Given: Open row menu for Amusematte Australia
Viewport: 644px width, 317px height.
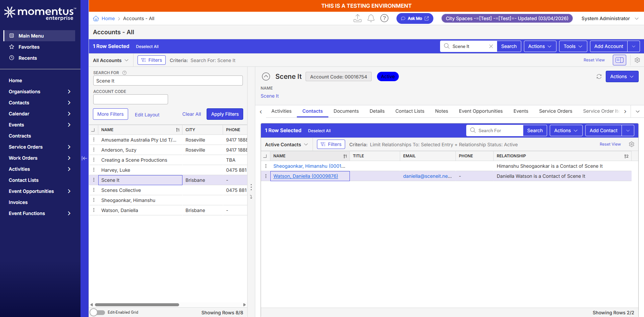Looking at the screenshot, I should 94,140.
